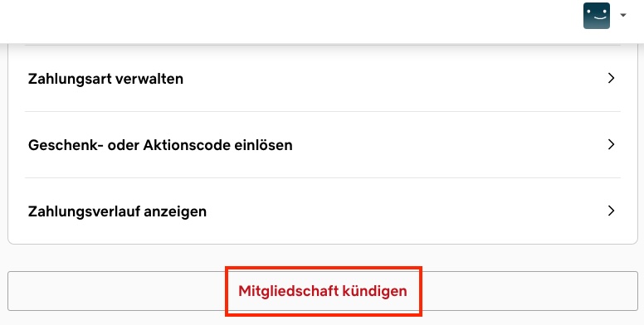The height and width of the screenshot is (325, 644).
Task: Open profile menu from teal avatar image
Action: [597, 16]
